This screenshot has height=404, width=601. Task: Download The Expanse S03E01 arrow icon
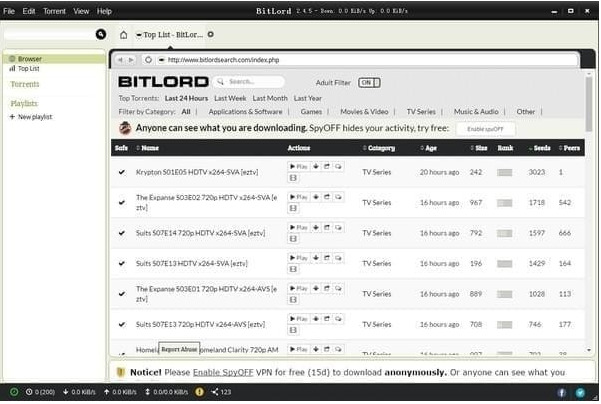click(316, 288)
